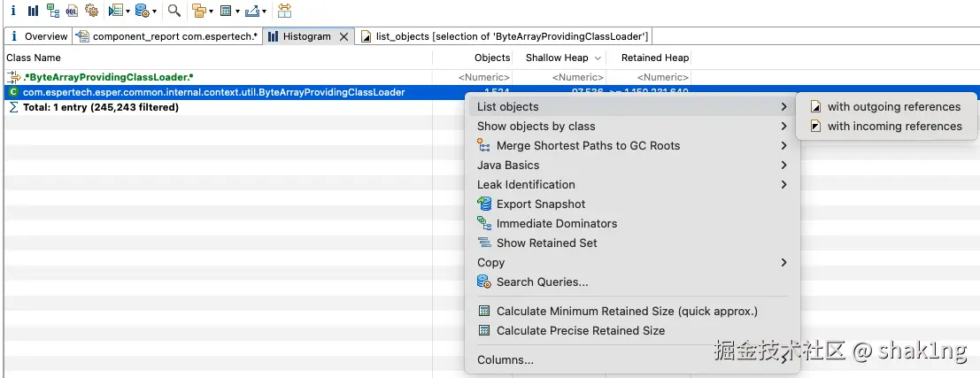This screenshot has height=378, width=980.
Task: Click the ByteArrayProvidingClassLoader regex filter field
Action: coord(108,77)
